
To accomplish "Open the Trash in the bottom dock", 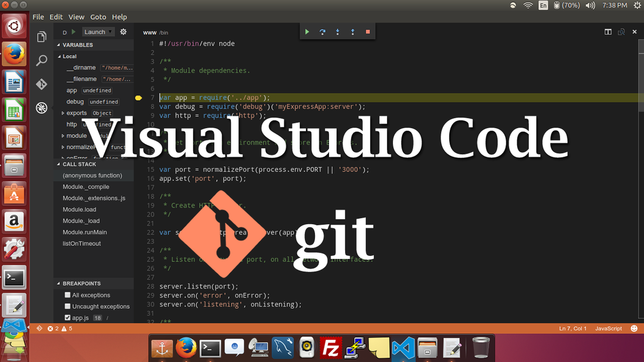I will [481, 348].
